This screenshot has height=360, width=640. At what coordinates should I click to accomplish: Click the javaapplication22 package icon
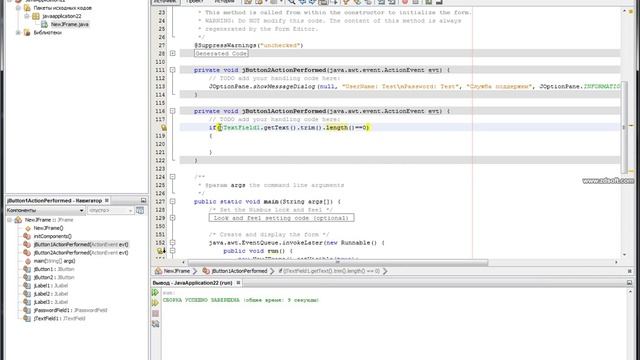(x=36, y=16)
